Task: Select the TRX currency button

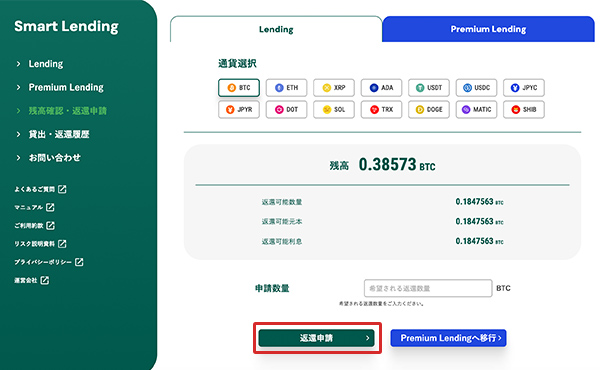Action: [x=381, y=109]
